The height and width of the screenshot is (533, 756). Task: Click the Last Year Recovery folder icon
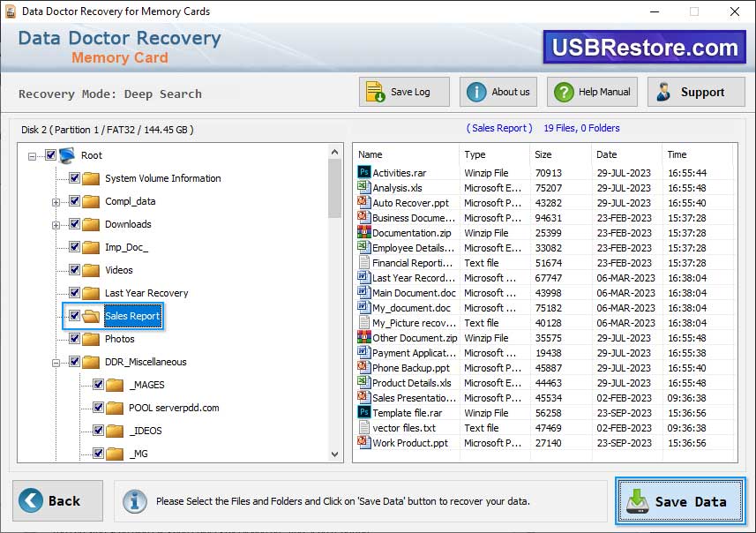(91, 293)
